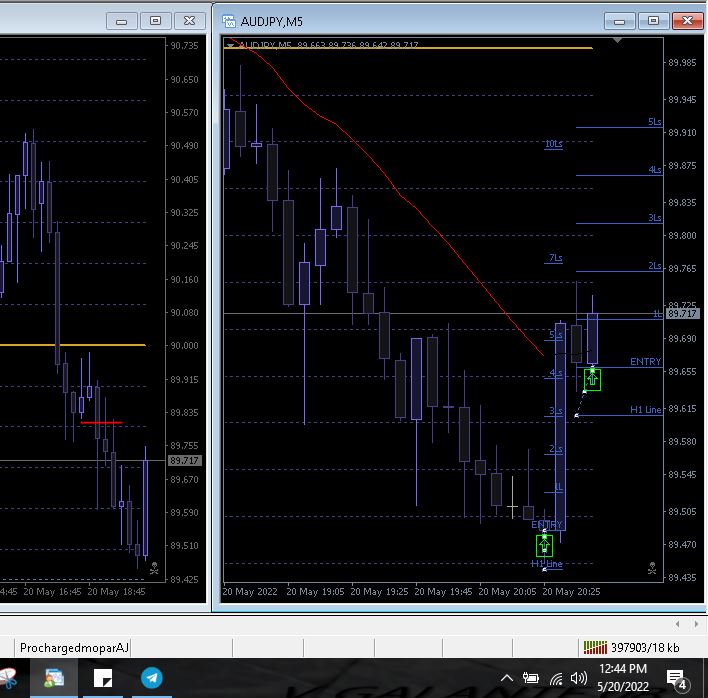Click the 10Ls level label

[x=553, y=144]
